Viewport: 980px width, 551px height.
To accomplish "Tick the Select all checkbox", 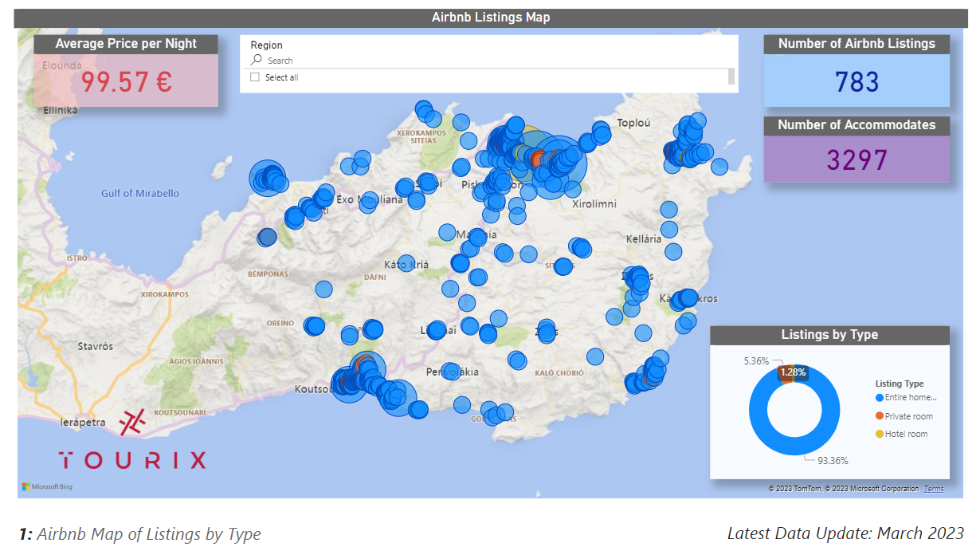I will pos(255,77).
